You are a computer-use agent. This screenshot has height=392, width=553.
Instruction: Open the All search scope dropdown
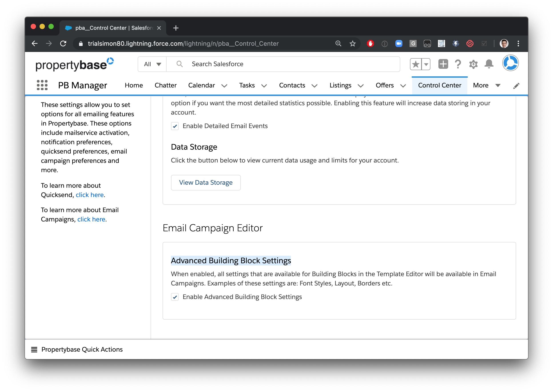coord(152,64)
